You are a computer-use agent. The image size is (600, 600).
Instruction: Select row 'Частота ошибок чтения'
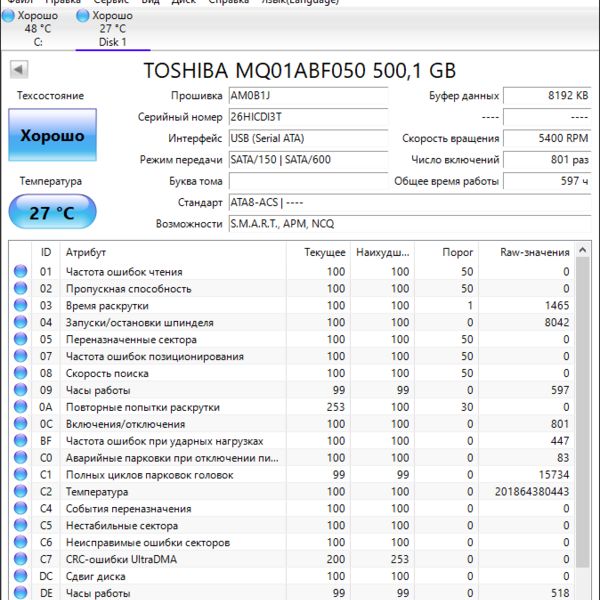coord(292,271)
